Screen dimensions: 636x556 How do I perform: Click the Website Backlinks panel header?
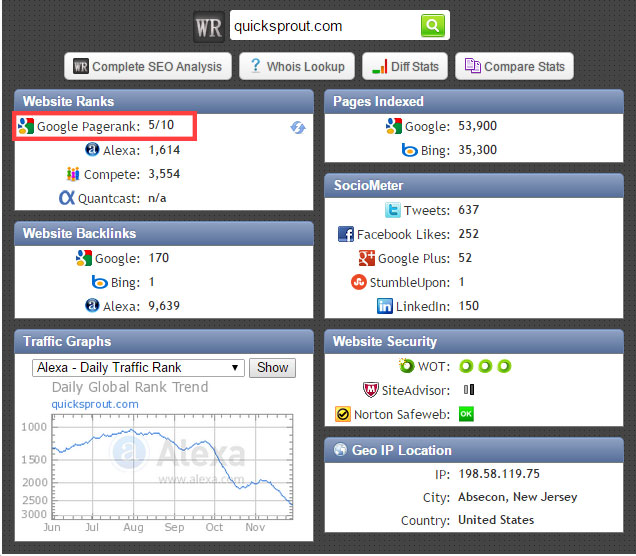coord(164,233)
